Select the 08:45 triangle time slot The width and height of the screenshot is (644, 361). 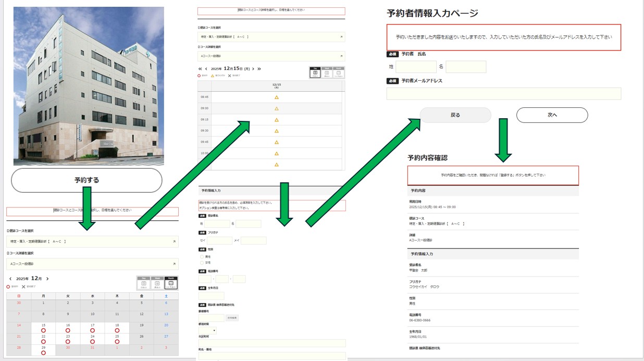coord(277,97)
